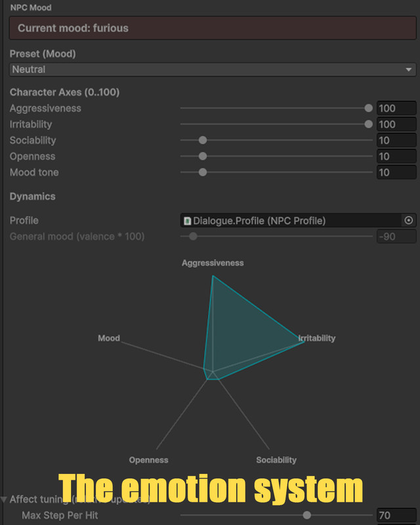Click the Sociability slider handle
The image size is (420, 525).
coord(203,140)
